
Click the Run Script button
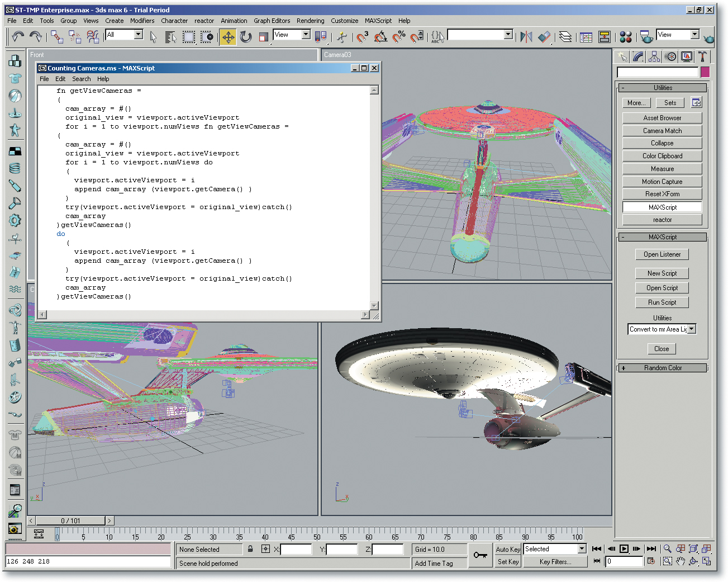click(662, 302)
